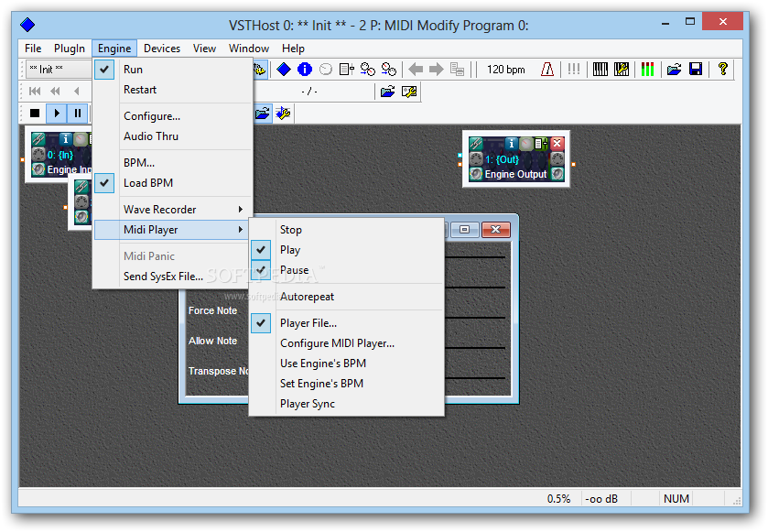The width and height of the screenshot is (768, 532).
Task: Enable Autorepeat in Midi Player submenu
Action: pyautogui.click(x=347, y=297)
